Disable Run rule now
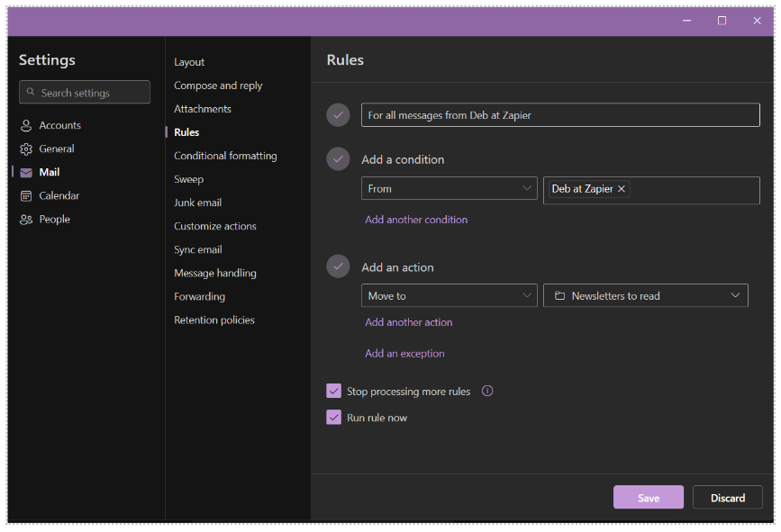This screenshot has width=781, height=532. click(x=334, y=417)
